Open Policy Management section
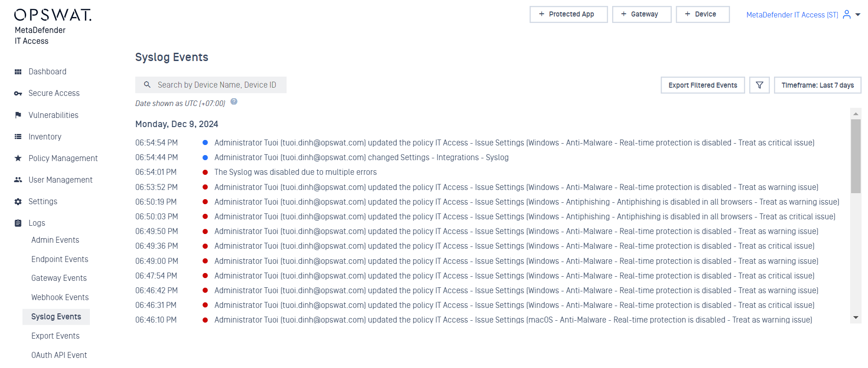The image size is (868, 368). click(x=63, y=158)
